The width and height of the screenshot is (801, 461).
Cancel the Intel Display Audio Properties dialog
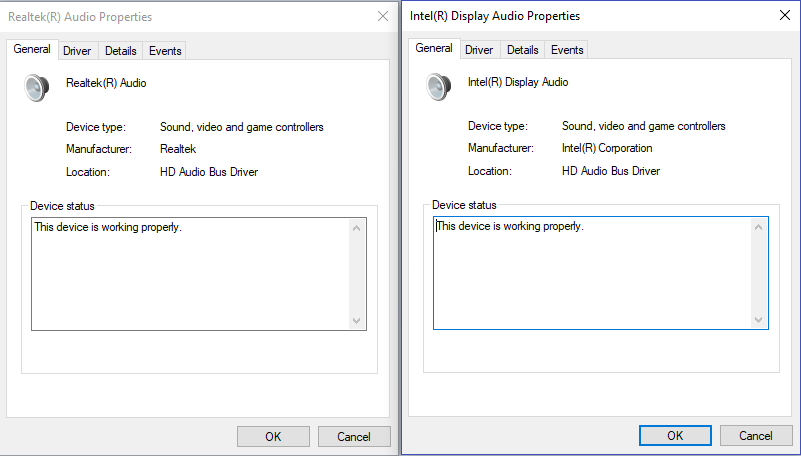point(756,436)
